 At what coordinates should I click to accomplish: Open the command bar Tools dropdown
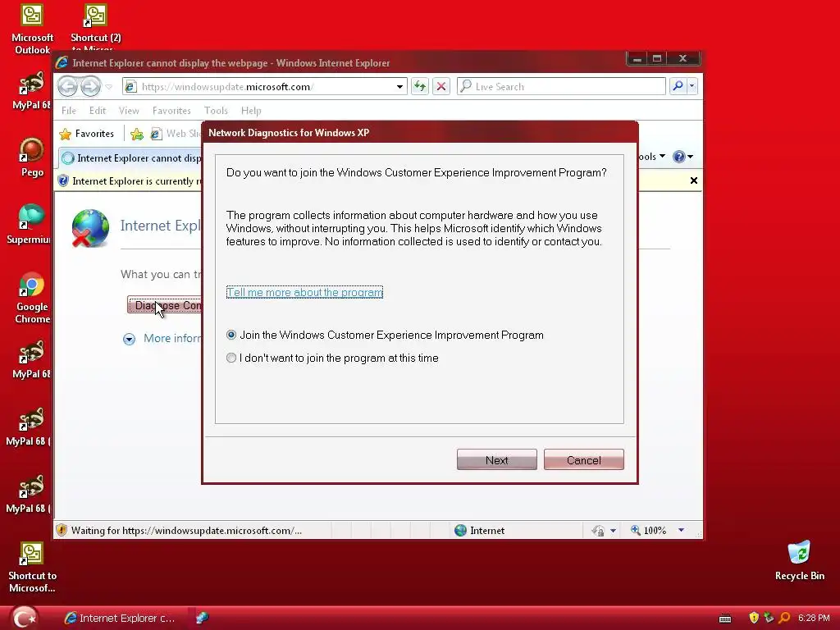[x=651, y=157]
